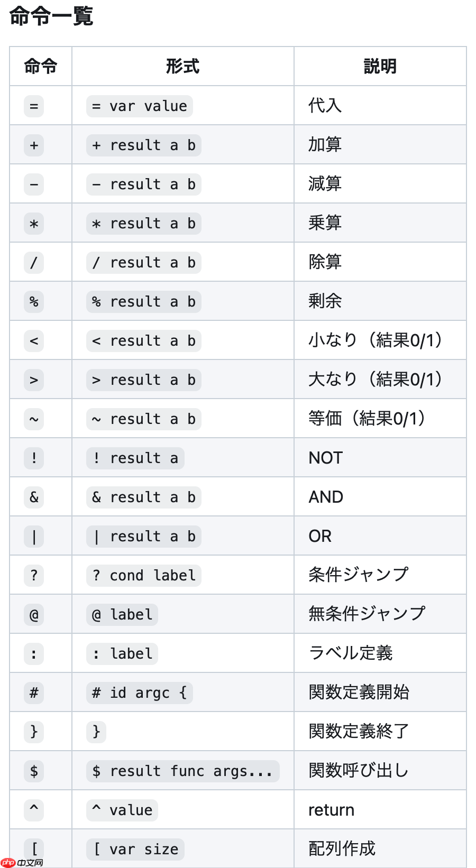
Task: Click the 説明 column header
Action: click(x=380, y=67)
